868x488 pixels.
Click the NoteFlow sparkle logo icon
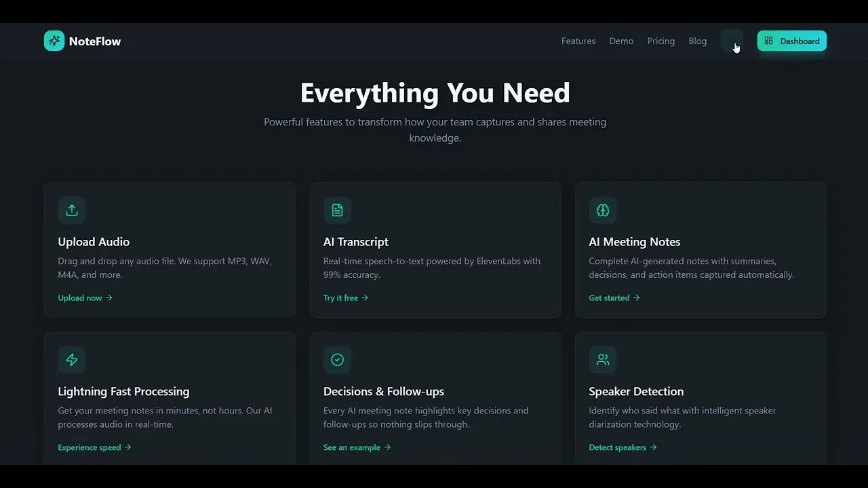coord(54,41)
